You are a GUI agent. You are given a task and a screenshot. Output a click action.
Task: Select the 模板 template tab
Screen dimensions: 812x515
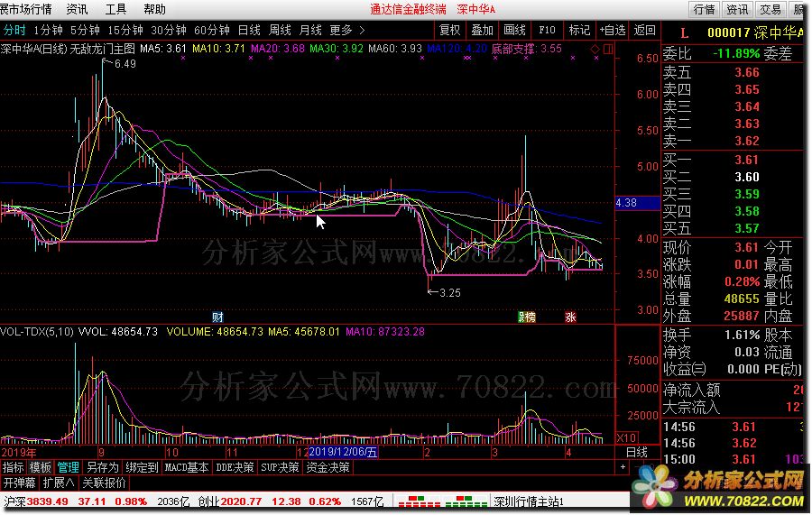[40, 467]
